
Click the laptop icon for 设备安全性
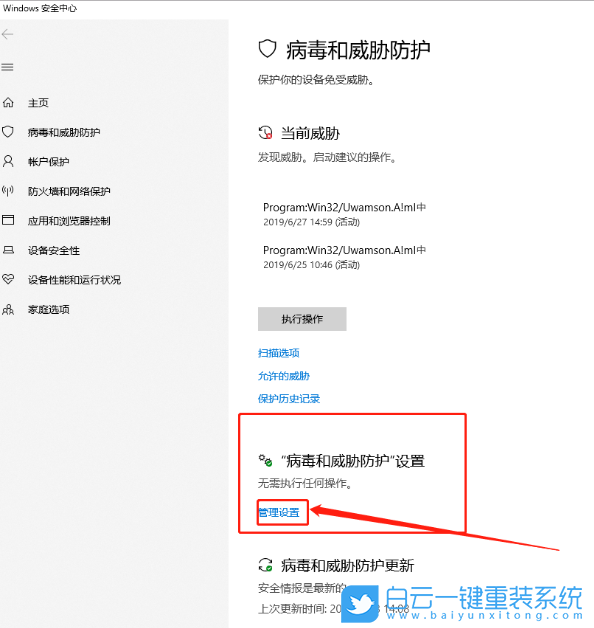pyautogui.click(x=8, y=250)
